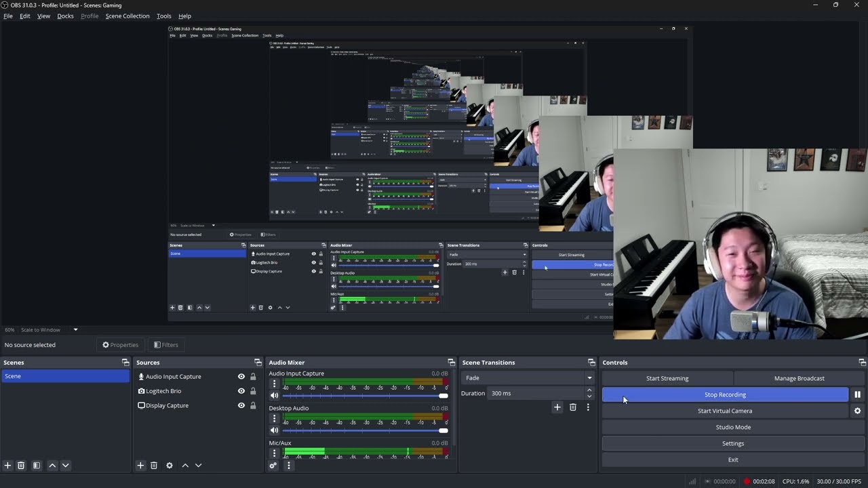Select Display Capture source row
This screenshot has height=488, width=868.
click(x=198, y=405)
